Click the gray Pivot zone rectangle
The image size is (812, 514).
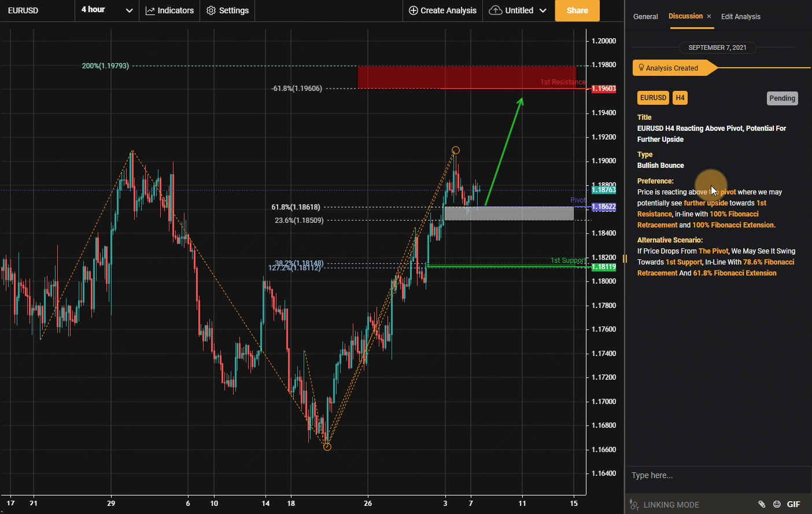click(509, 214)
